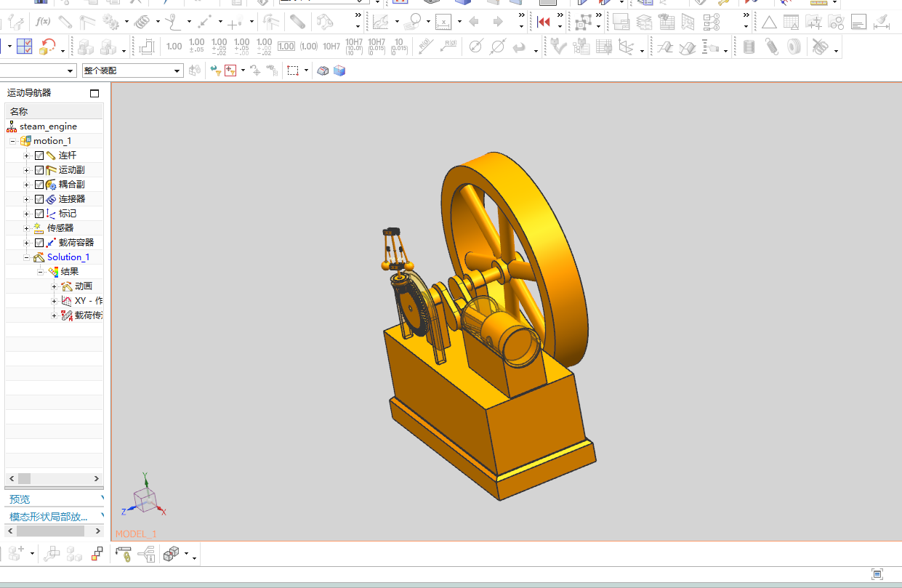Screen dimensions: 902x588
Task: Click the numbered flowchart list icon
Action: coord(712,22)
